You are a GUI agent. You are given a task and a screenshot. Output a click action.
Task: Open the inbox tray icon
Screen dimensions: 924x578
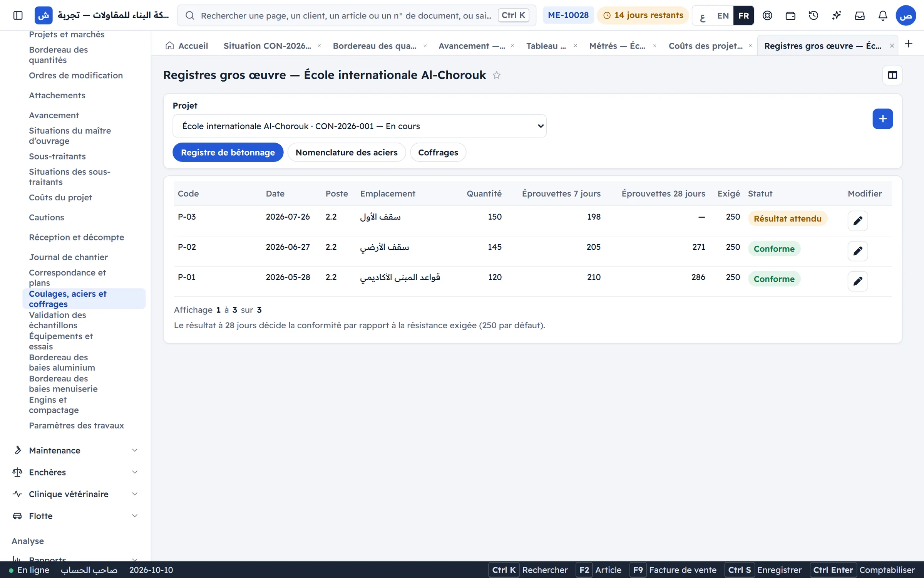[860, 15]
